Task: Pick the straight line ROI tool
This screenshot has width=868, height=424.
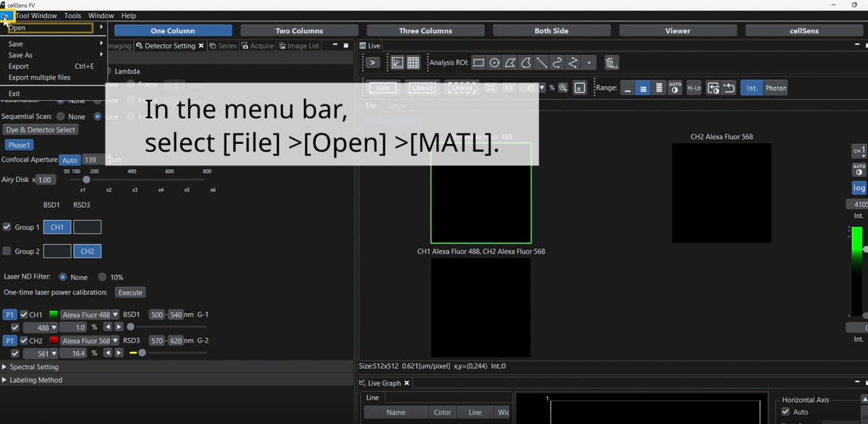Action: (541, 63)
